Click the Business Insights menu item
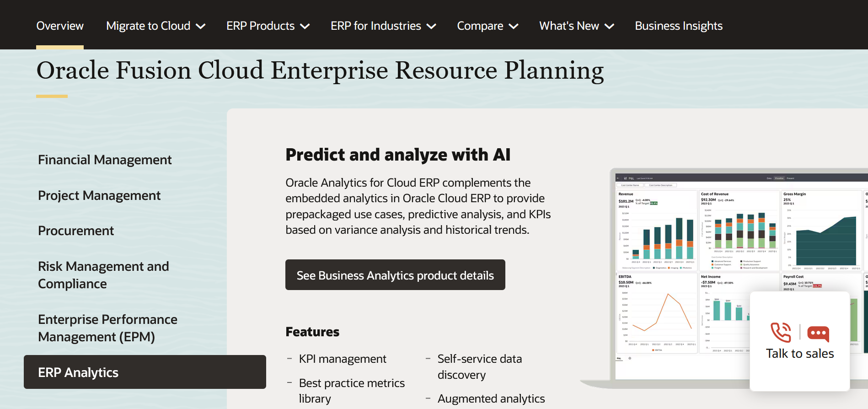Screen dimensions: 868x409 678,26
